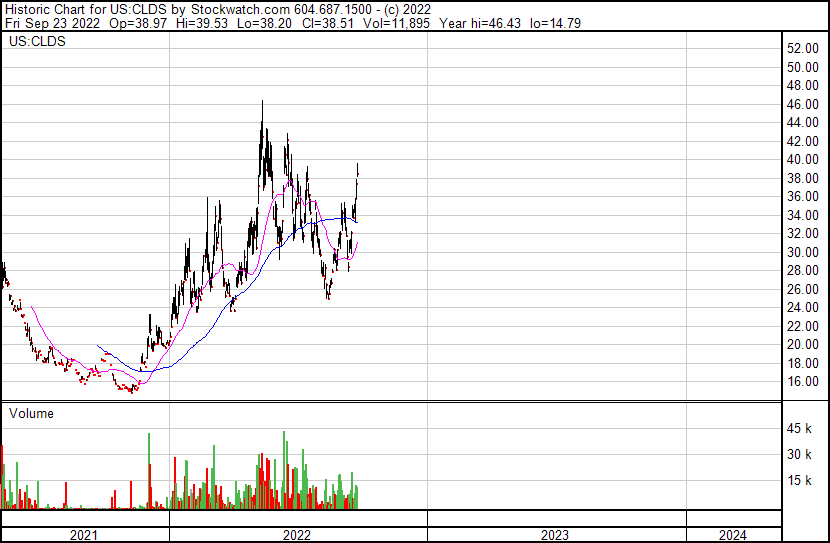830x543 pixels.
Task: Click the 2022 year label on timeline
Action: pyautogui.click(x=296, y=535)
